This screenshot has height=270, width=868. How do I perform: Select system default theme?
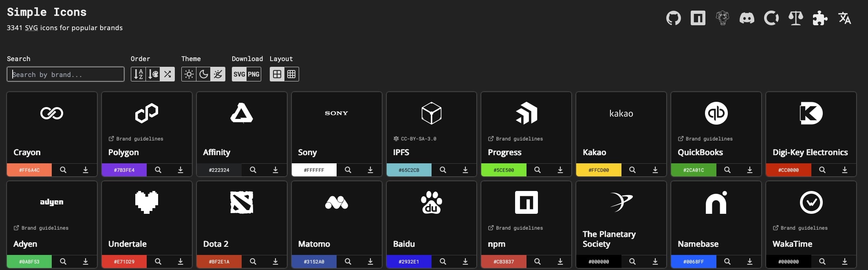click(218, 74)
